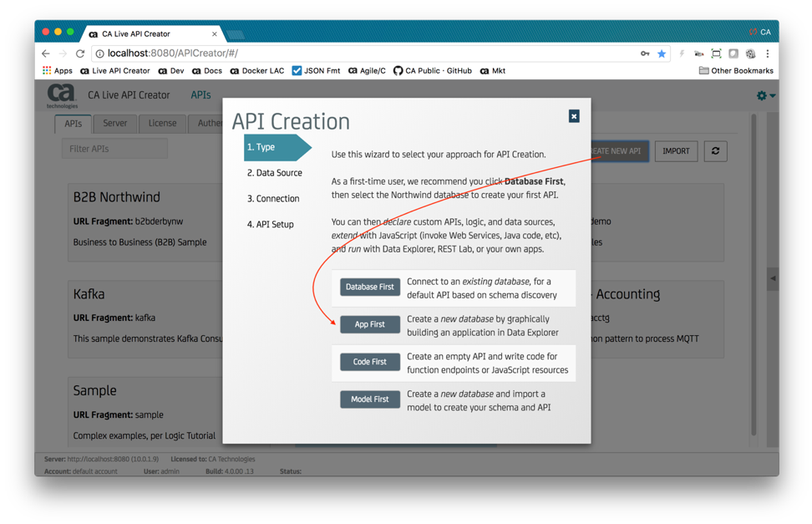The height and width of the screenshot is (524, 812).
Task: Click the CA Technologies logo
Action: (x=62, y=96)
